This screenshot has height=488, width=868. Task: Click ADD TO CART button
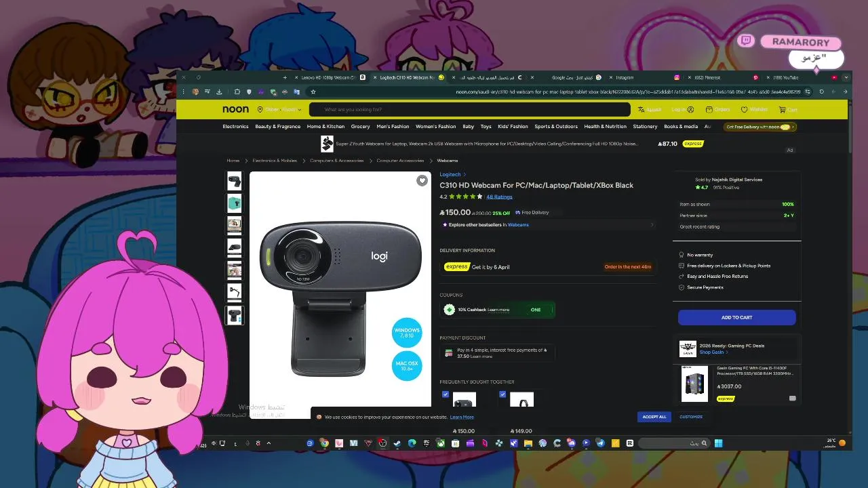click(x=736, y=317)
